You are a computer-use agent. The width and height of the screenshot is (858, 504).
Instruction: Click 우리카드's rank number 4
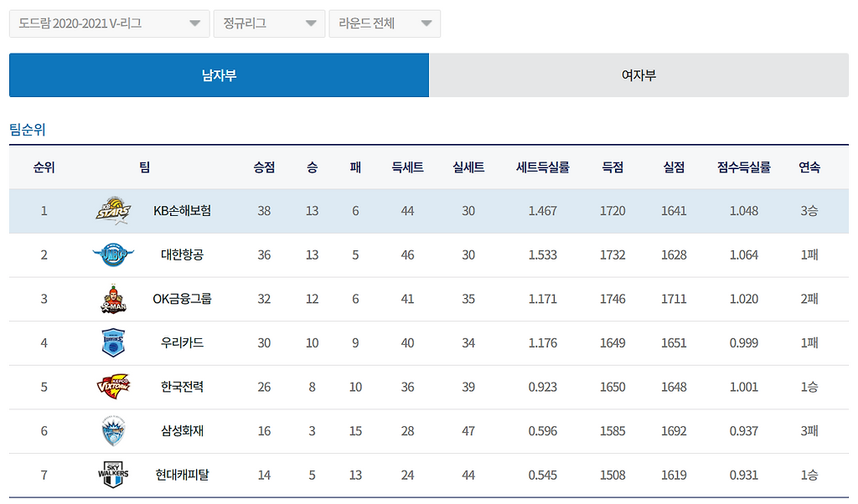coord(44,343)
